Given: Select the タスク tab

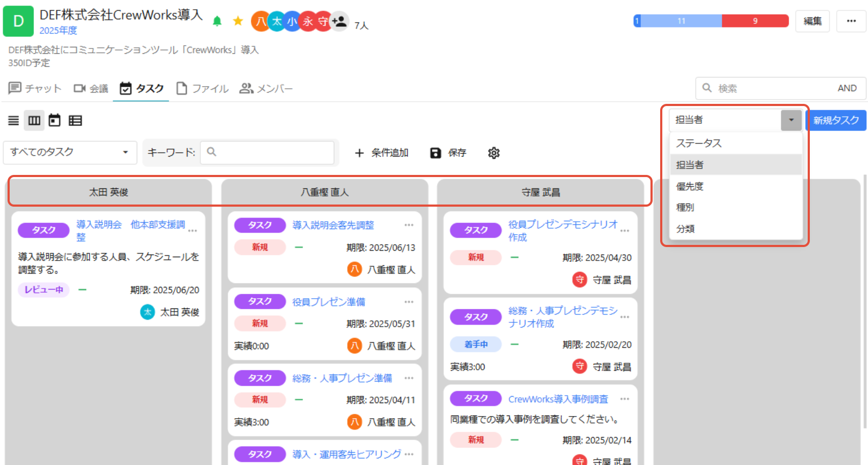Looking at the screenshot, I should coord(142,88).
